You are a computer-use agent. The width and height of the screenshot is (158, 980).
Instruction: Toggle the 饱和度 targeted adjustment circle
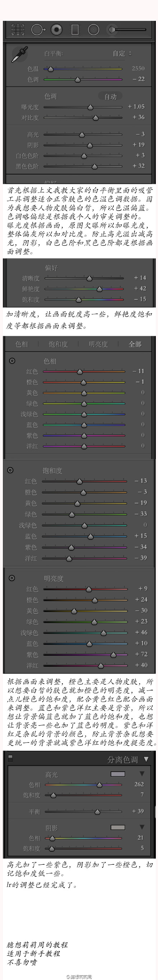point(11,470)
